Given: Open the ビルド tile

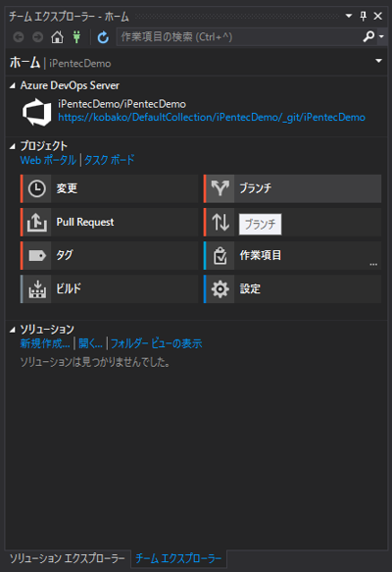Looking at the screenshot, I should (109, 288).
